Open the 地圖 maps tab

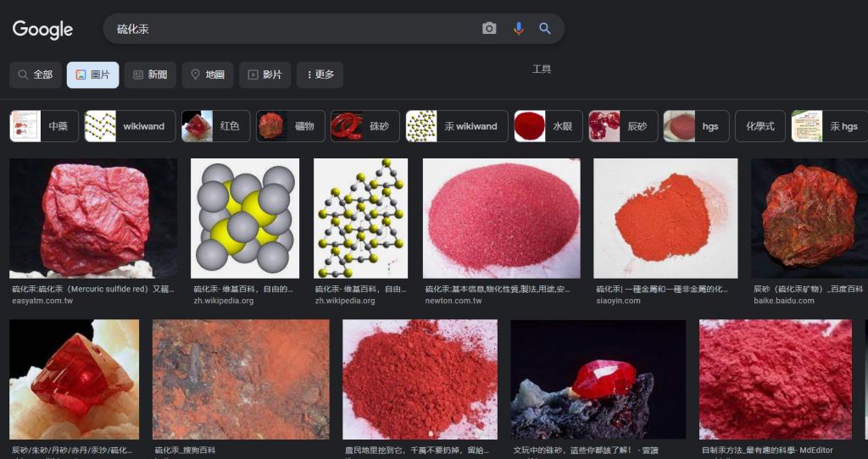(208, 75)
